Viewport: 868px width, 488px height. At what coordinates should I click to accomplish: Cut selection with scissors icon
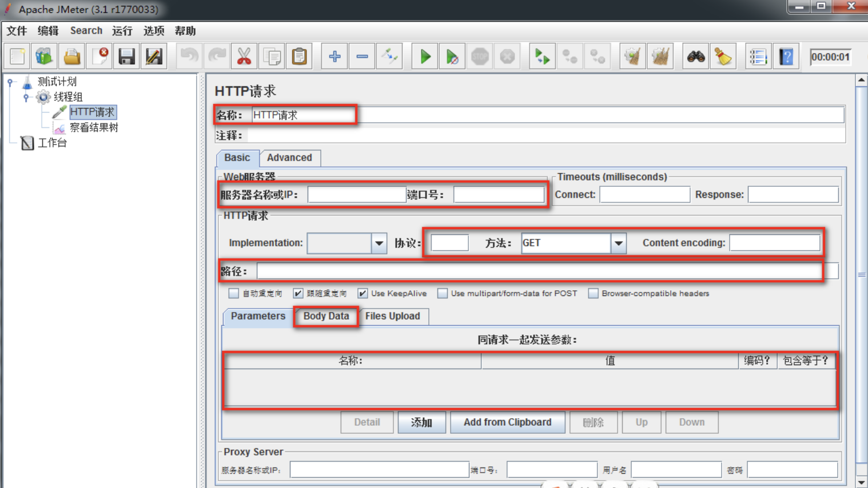pyautogui.click(x=244, y=57)
